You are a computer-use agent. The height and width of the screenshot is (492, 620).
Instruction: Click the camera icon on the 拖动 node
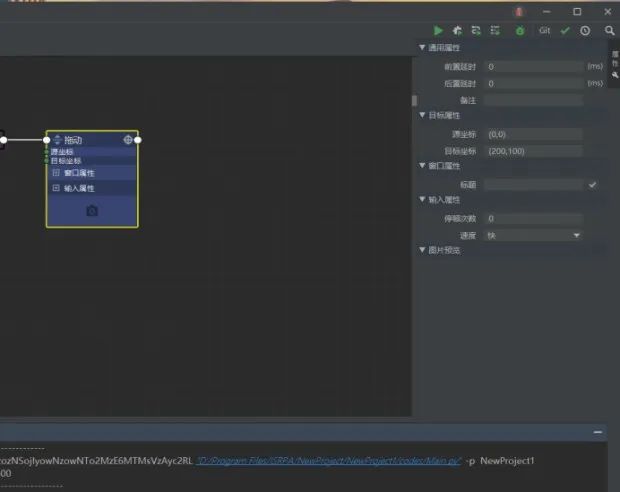click(x=92, y=211)
